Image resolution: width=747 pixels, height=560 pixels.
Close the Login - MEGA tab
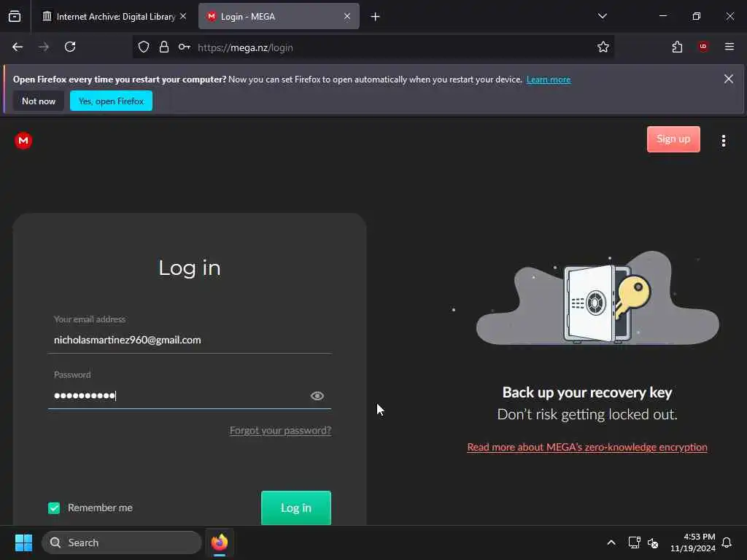(347, 16)
